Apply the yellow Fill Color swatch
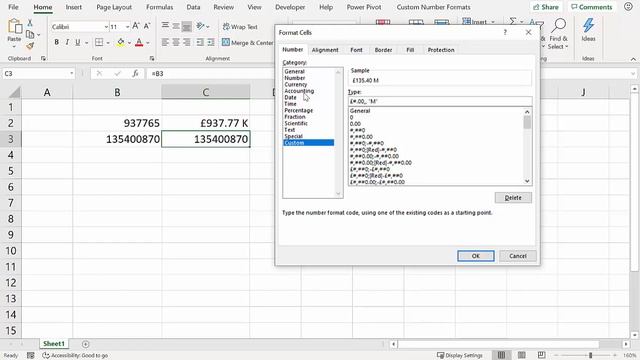 (120, 42)
